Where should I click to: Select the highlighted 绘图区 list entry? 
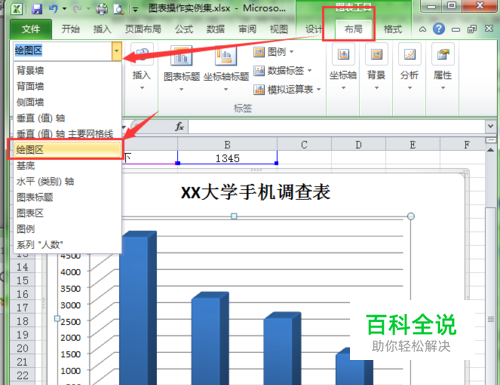click(67, 150)
